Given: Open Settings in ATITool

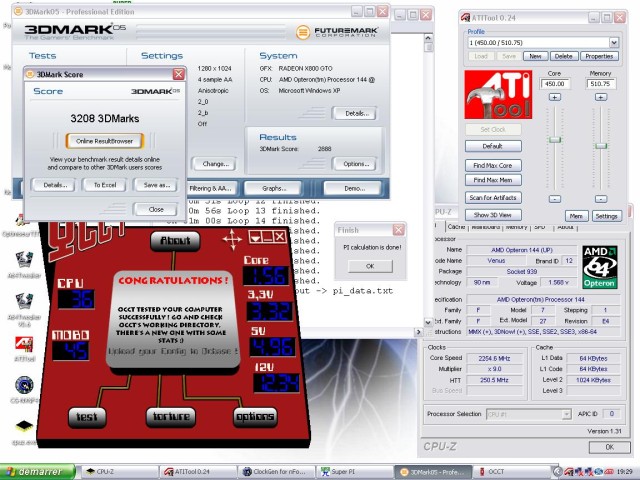Looking at the screenshot, I should [x=606, y=216].
